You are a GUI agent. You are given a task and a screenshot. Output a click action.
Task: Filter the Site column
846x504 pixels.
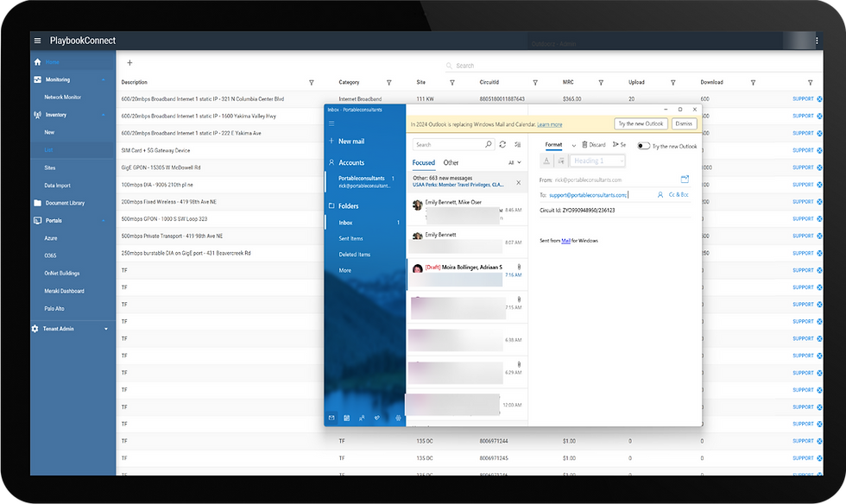[x=452, y=83]
